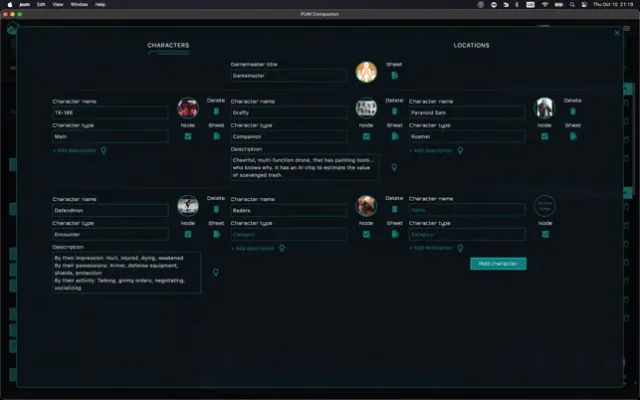
Task: Switch to the Locations tab
Action: 471,45
